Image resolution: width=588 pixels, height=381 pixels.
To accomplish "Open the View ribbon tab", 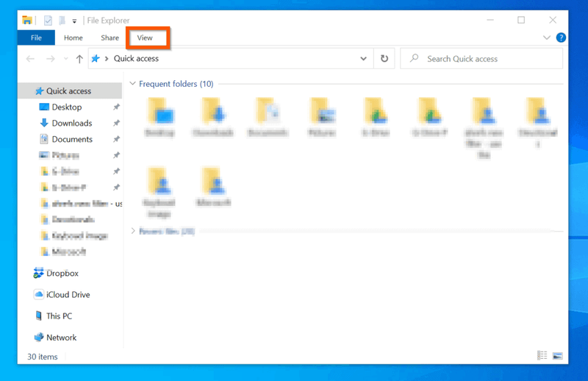I will click(x=145, y=38).
